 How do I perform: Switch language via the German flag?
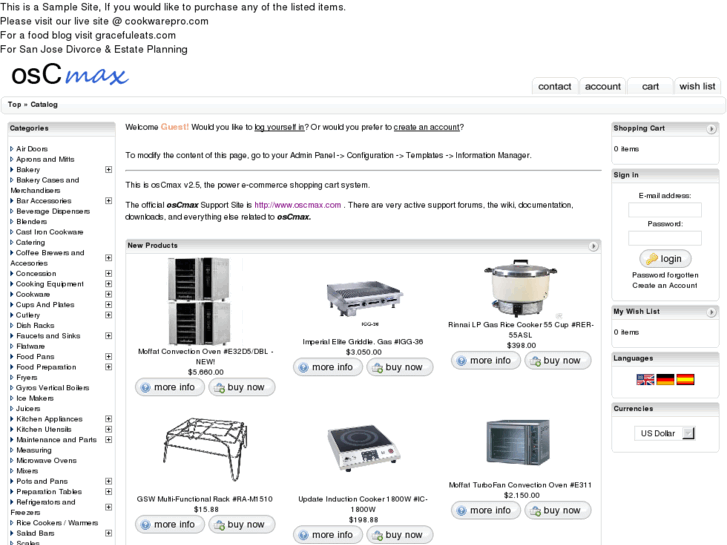click(x=665, y=379)
